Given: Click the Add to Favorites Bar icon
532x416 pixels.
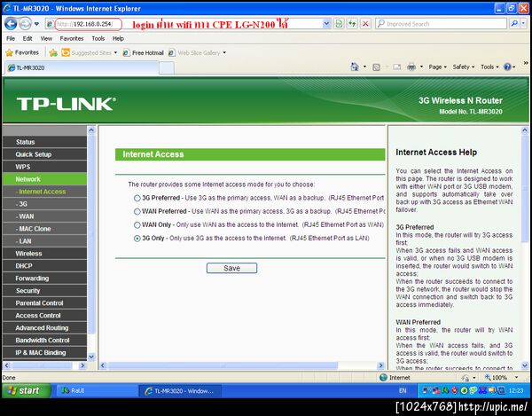Looking at the screenshot, I should pos(53,52).
